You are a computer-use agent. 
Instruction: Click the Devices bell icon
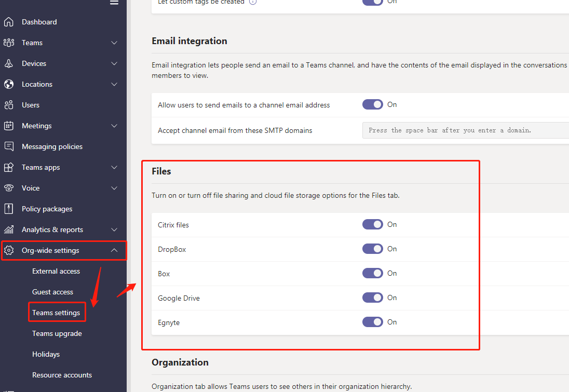(9, 63)
